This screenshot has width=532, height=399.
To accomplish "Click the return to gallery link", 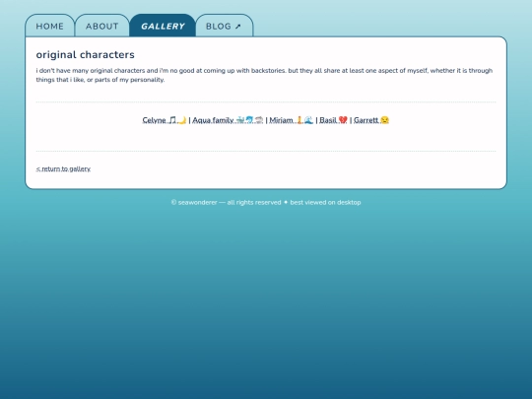I will [63, 168].
